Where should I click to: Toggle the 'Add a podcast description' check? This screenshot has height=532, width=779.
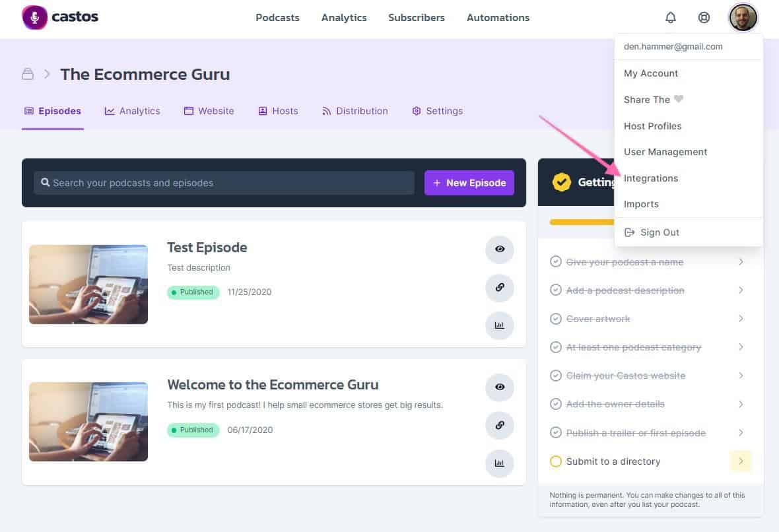coord(555,290)
